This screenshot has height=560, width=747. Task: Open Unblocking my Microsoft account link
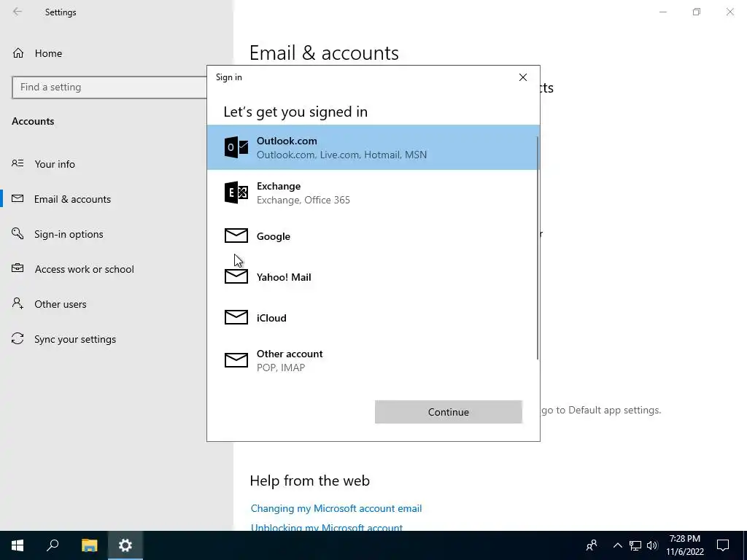[326, 527]
